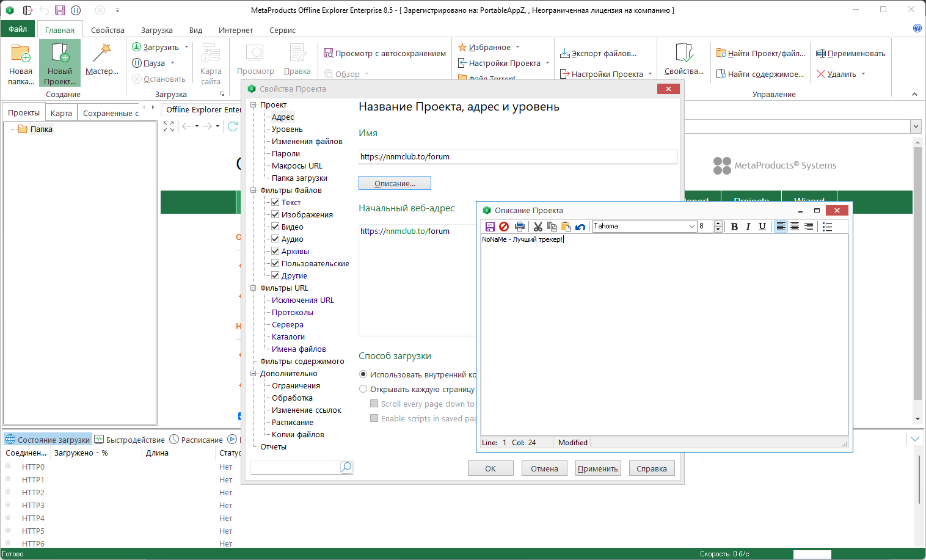This screenshot has width=926, height=560.
Task: Save the project description with disk icon
Action: [x=490, y=227]
